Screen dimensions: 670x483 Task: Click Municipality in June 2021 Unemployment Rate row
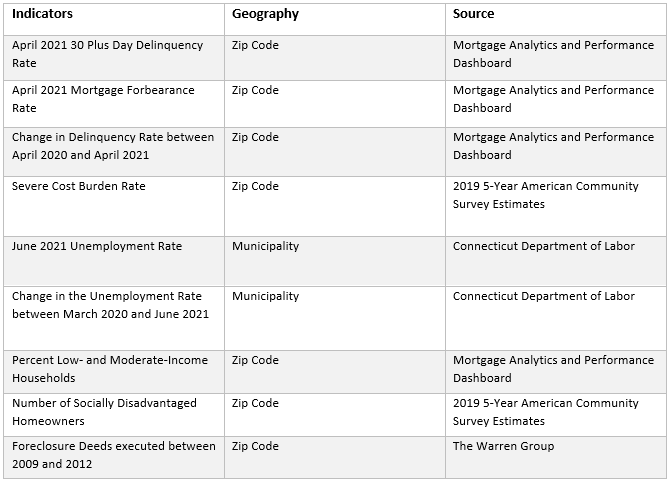[265, 246]
